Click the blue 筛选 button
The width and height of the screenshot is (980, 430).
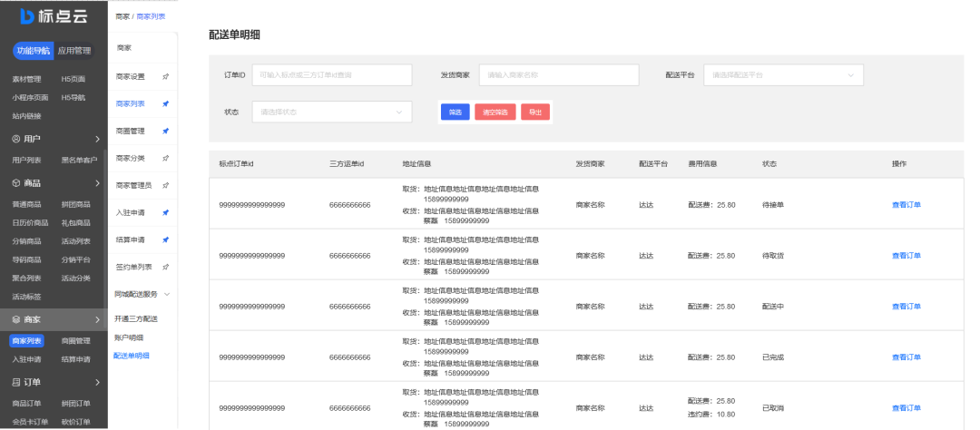(x=455, y=112)
